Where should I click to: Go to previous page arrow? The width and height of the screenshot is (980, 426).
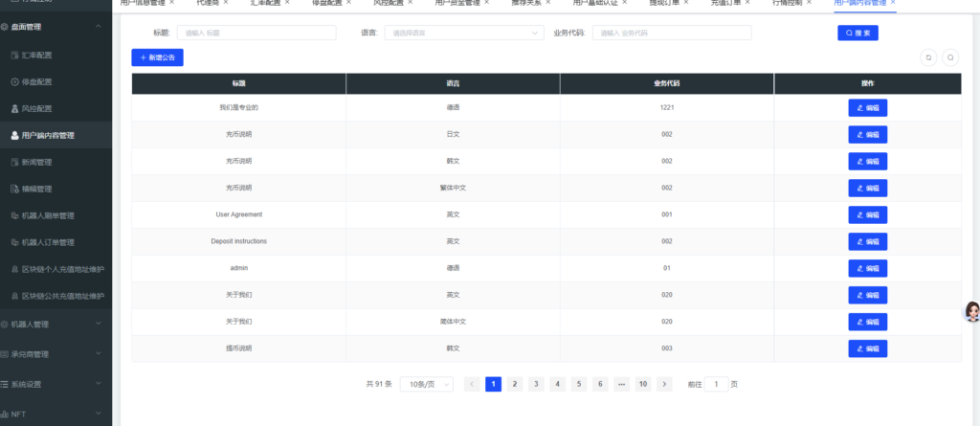pyautogui.click(x=472, y=384)
